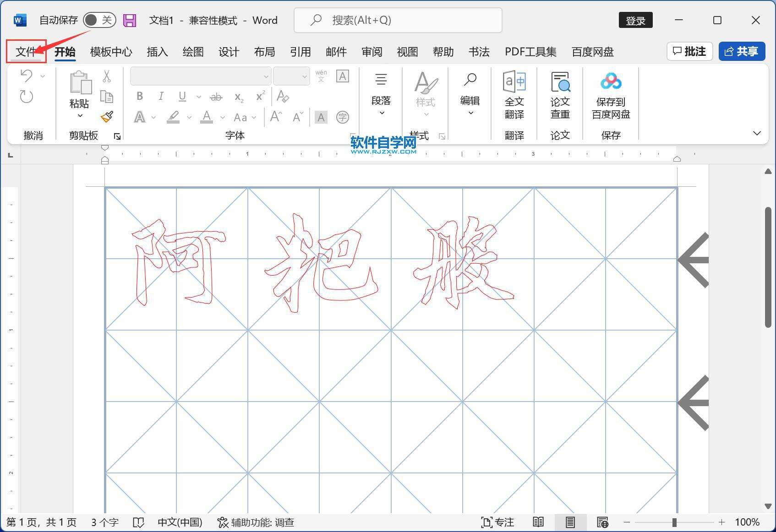Open the font name combo box
This screenshot has width=776, height=532.
201,76
